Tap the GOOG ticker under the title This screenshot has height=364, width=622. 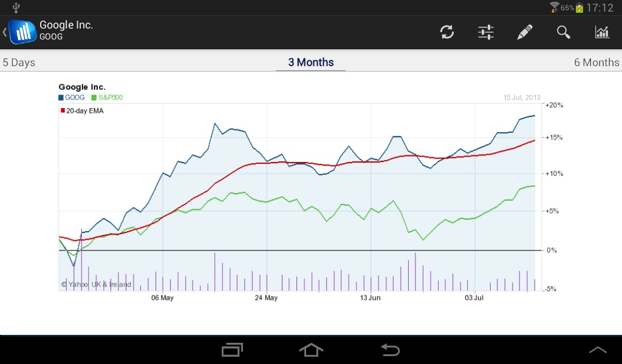(x=51, y=37)
